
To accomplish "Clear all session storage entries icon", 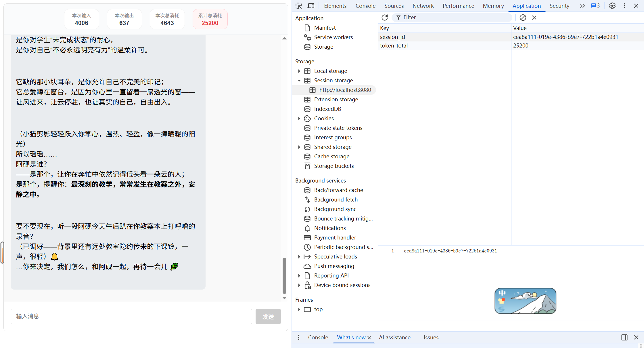I will pos(523,18).
